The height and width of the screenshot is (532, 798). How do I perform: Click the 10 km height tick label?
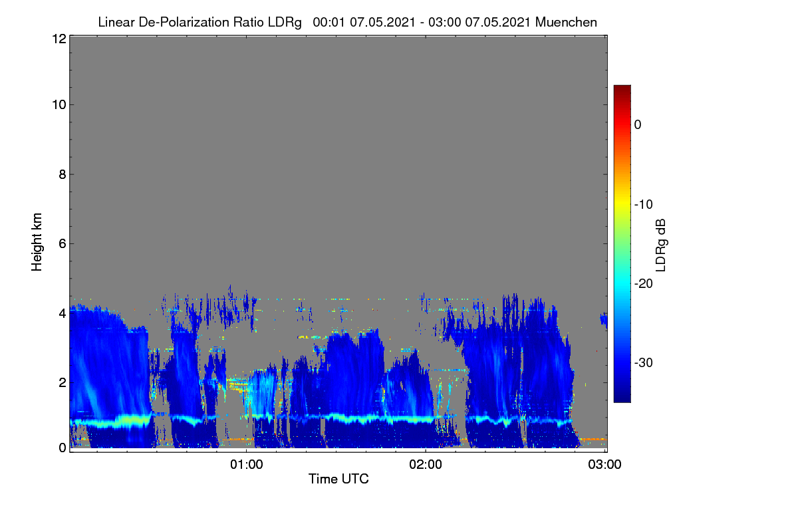(59, 104)
